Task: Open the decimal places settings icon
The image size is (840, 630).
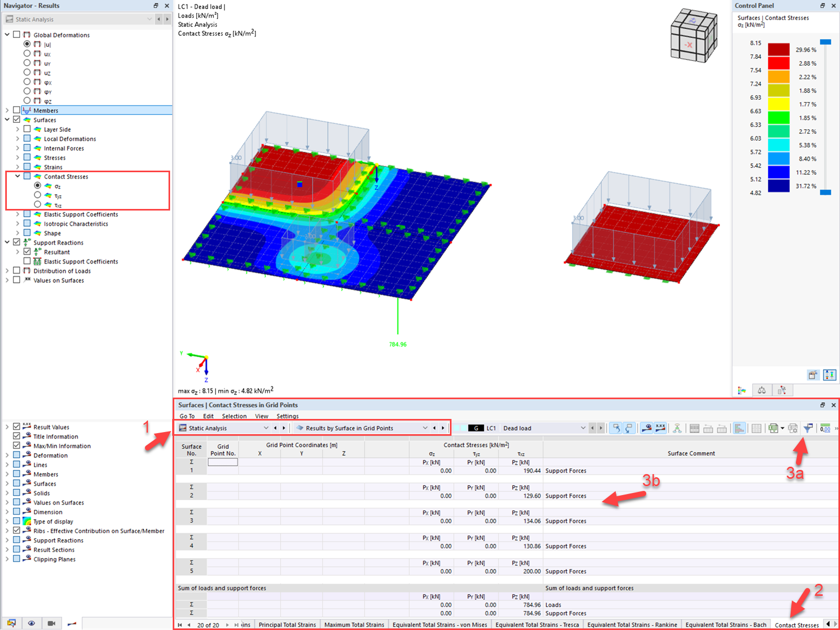Action: 825,428
